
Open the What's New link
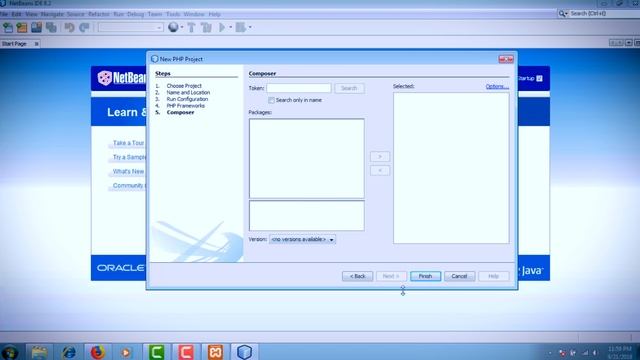coord(128,171)
